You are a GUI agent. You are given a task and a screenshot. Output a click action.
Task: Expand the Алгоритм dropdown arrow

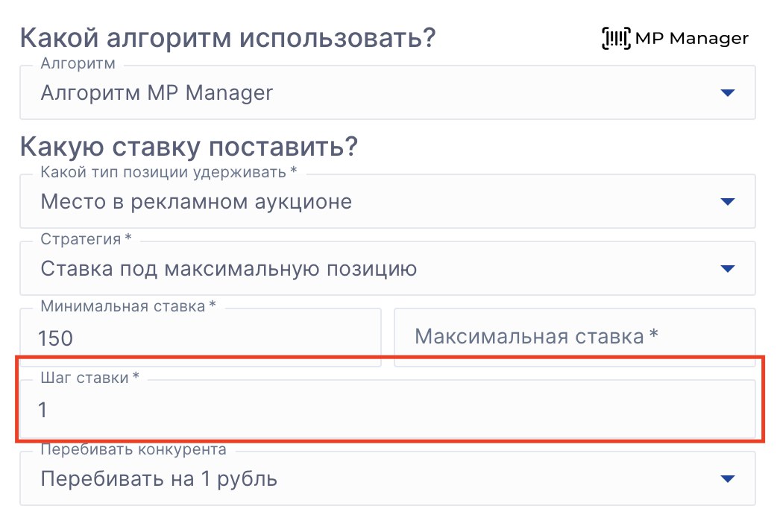pos(728,93)
